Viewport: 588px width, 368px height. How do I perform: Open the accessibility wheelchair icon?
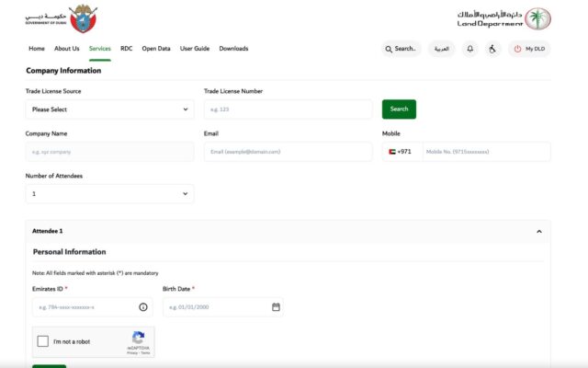tap(492, 49)
